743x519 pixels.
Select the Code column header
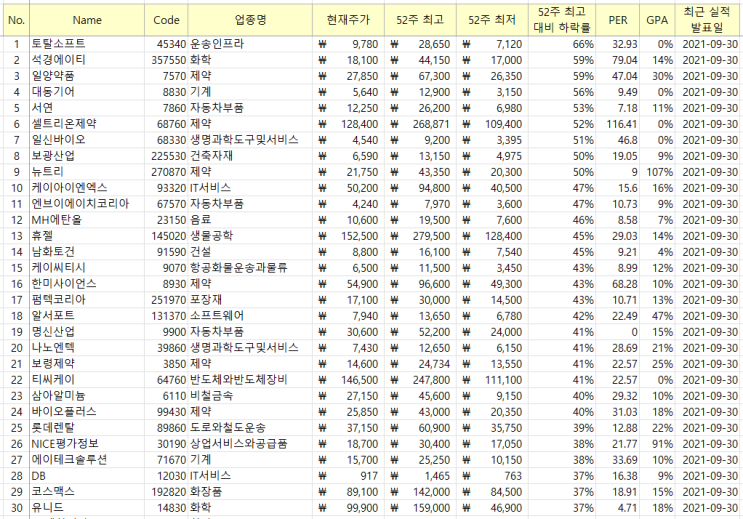point(166,20)
